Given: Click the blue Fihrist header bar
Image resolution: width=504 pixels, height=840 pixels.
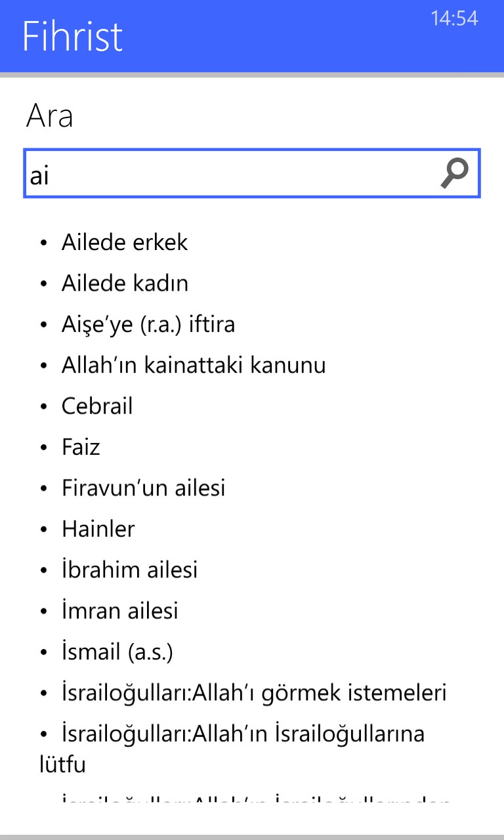Looking at the screenshot, I should pyautogui.click(x=276, y=39).
